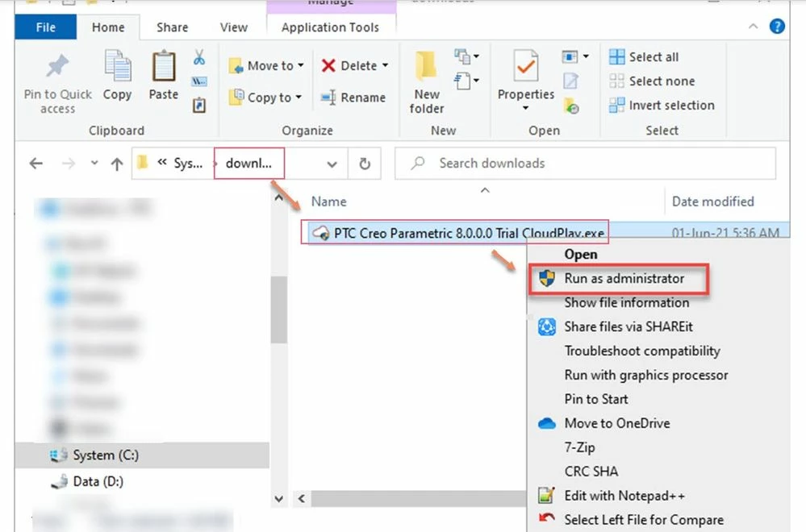The height and width of the screenshot is (532, 806).
Task: Click the Properties checkmark icon
Action: click(x=526, y=66)
